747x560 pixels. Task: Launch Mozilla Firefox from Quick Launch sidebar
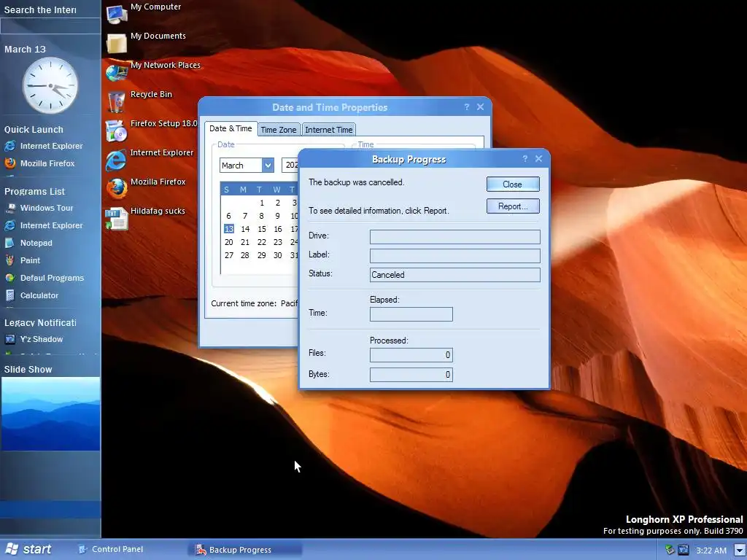tap(40, 163)
